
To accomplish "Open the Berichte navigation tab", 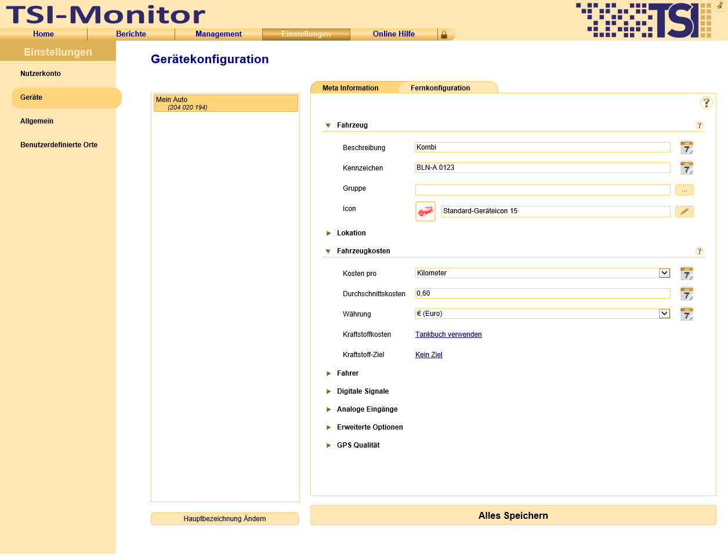I will pos(131,34).
